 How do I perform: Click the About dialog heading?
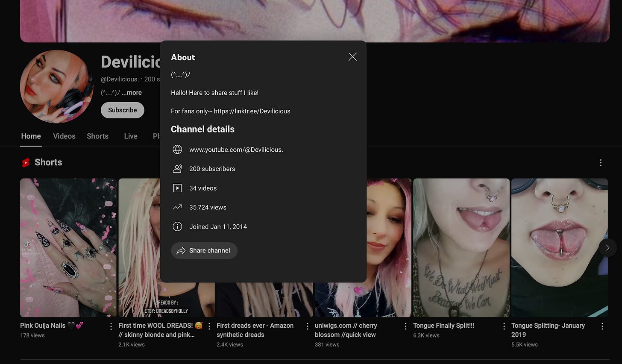pos(183,57)
